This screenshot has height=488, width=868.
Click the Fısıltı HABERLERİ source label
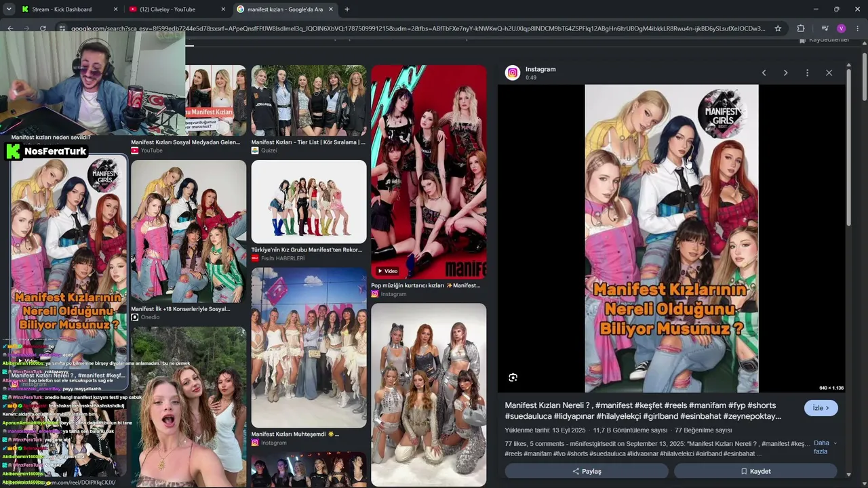tap(278, 258)
